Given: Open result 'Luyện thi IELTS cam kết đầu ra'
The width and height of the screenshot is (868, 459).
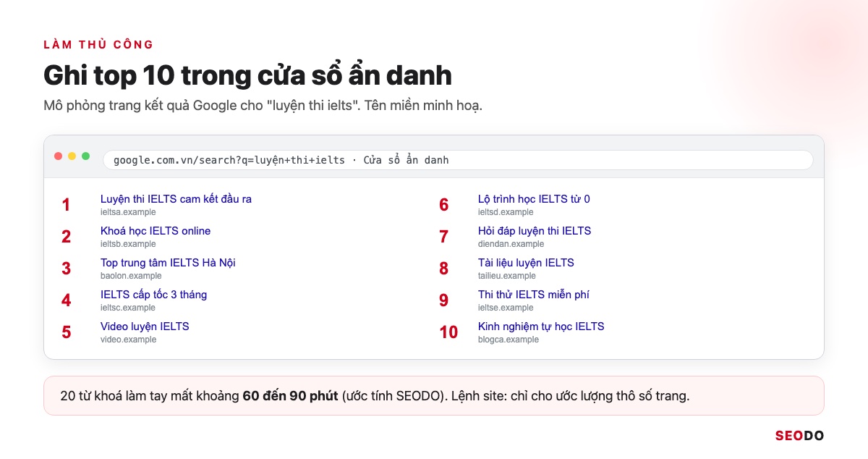Looking at the screenshot, I should click(x=176, y=199).
